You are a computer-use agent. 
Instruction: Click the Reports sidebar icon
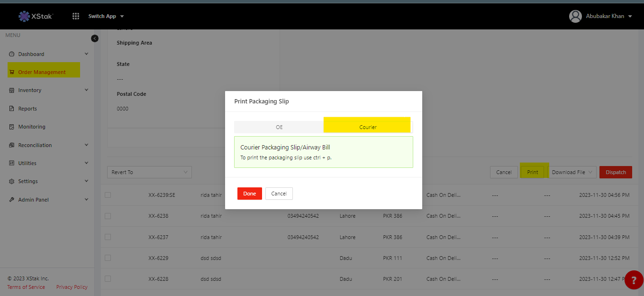click(x=12, y=109)
